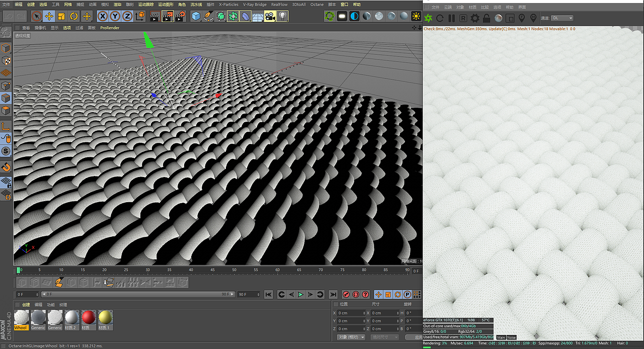Toggle rotation keyframe recording button
Viewport: 644px width, 349px height.
(397, 294)
